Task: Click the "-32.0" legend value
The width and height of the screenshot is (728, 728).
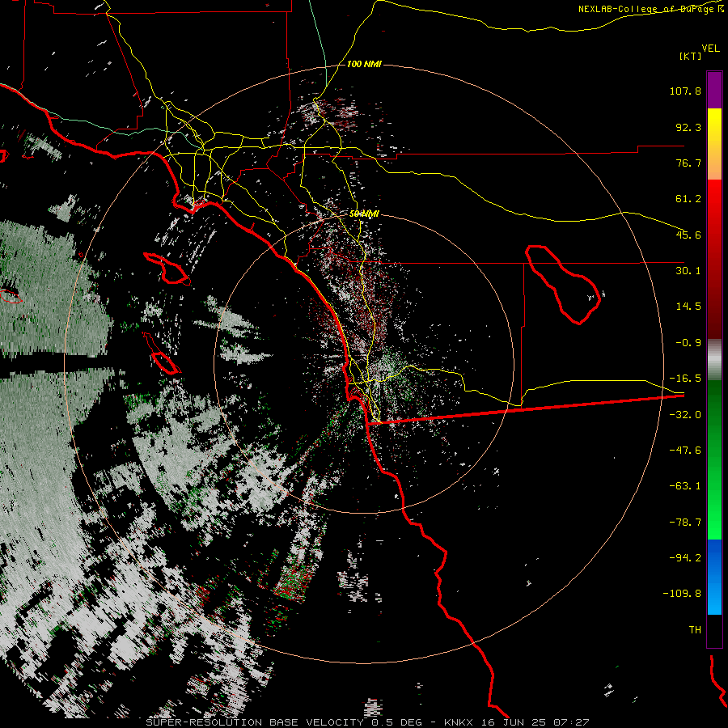Action: tap(685, 415)
